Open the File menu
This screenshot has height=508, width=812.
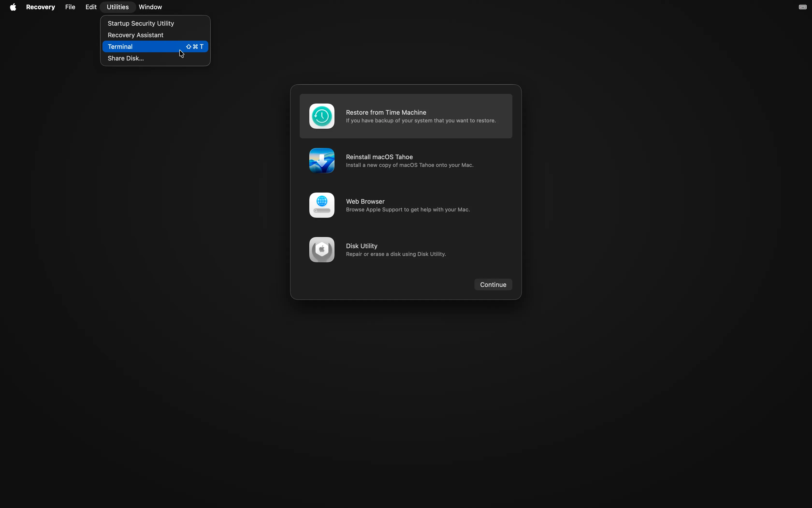[x=70, y=7]
